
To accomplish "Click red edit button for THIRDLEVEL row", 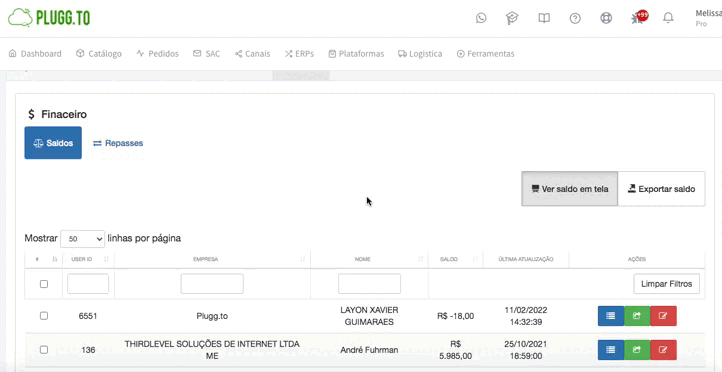I will tap(664, 350).
